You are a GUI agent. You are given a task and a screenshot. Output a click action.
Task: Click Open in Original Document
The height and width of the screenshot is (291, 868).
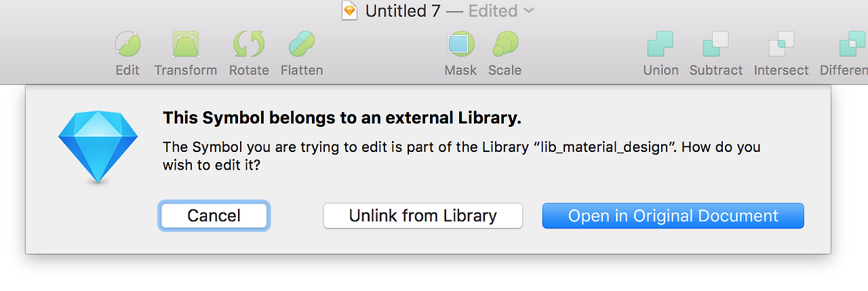tap(673, 216)
